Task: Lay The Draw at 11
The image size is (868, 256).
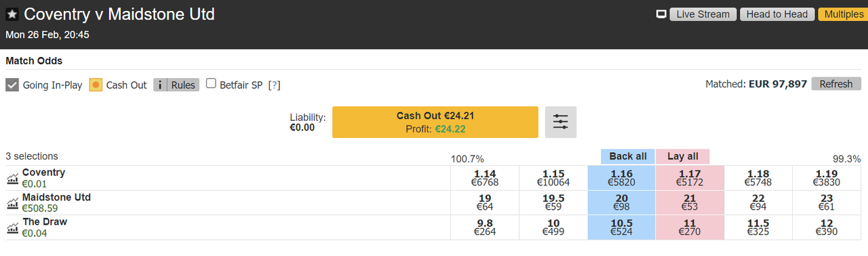Action: click(690, 227)
